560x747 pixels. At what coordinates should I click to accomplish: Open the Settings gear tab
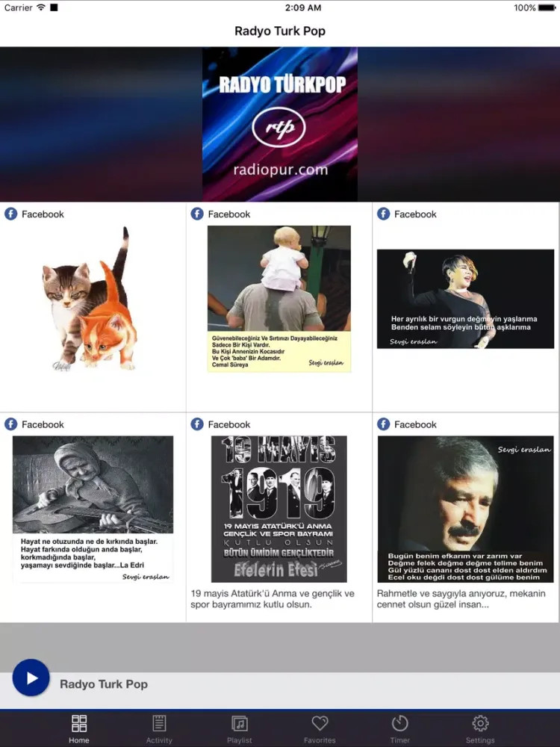(480, 729)
